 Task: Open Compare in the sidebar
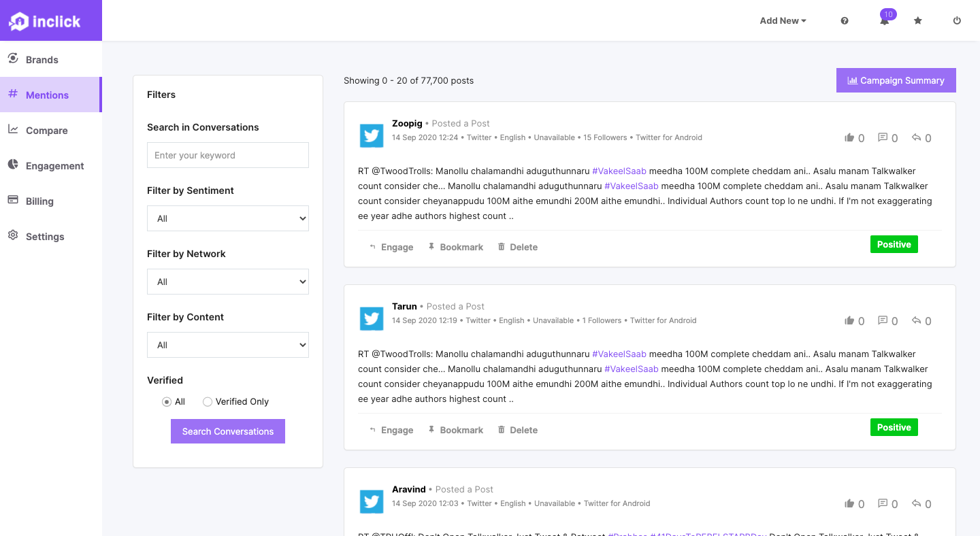[51, 131]
